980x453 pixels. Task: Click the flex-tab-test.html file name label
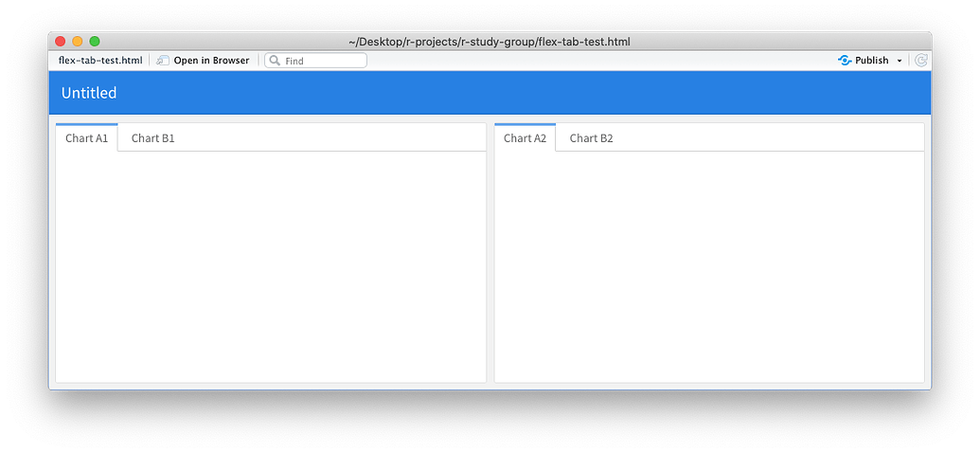100,61
